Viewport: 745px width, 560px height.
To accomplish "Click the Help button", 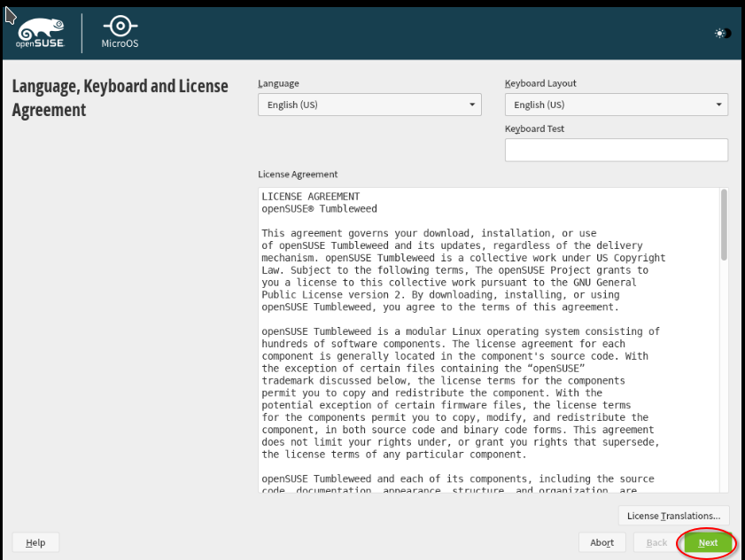I will [35, 542].
